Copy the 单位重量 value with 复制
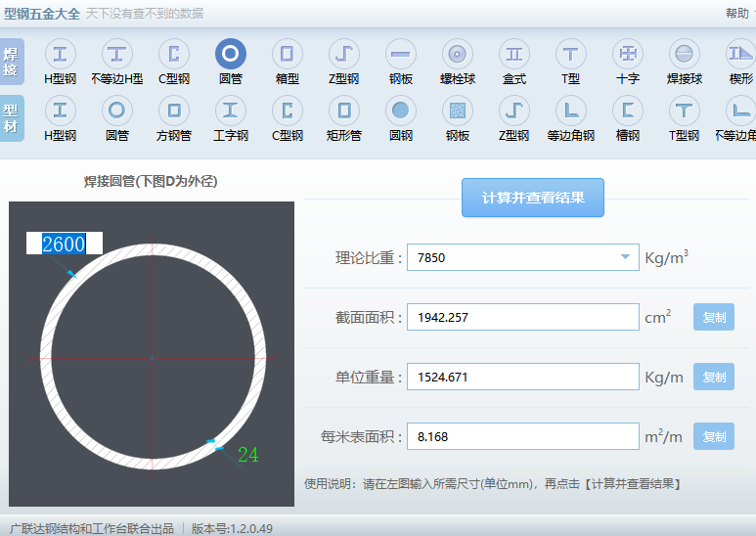 tap(714, 377)
